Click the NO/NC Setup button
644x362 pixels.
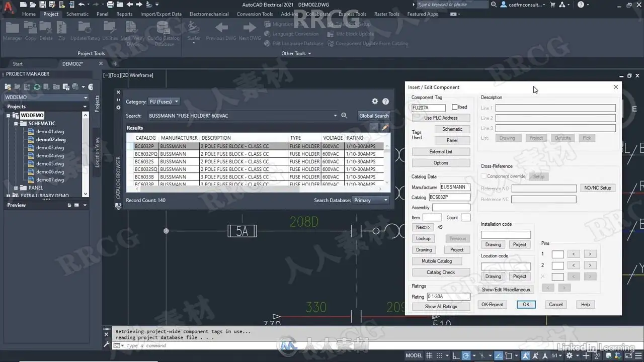point(598,188)
